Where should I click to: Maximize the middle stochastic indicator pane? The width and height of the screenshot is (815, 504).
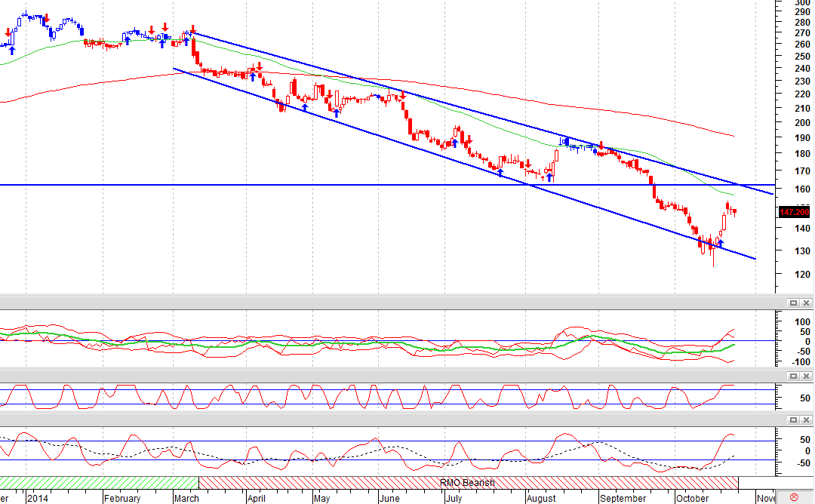[793, 376]
